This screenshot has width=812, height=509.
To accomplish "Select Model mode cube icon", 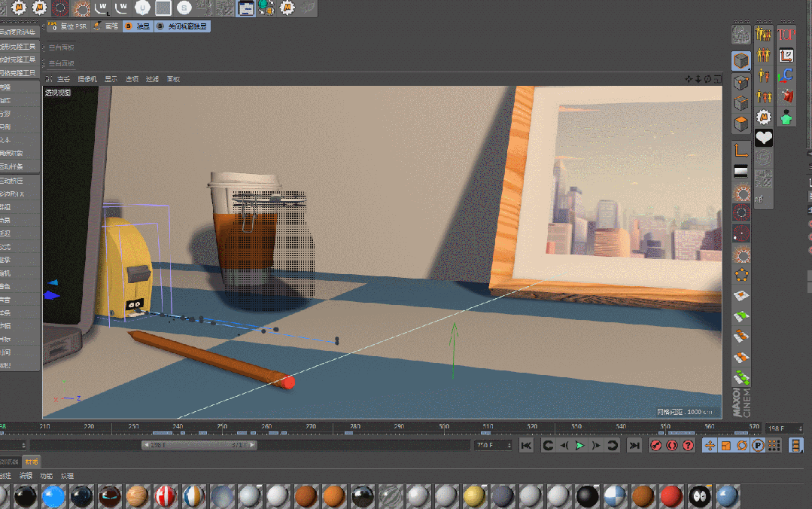I will coord(741,61).
